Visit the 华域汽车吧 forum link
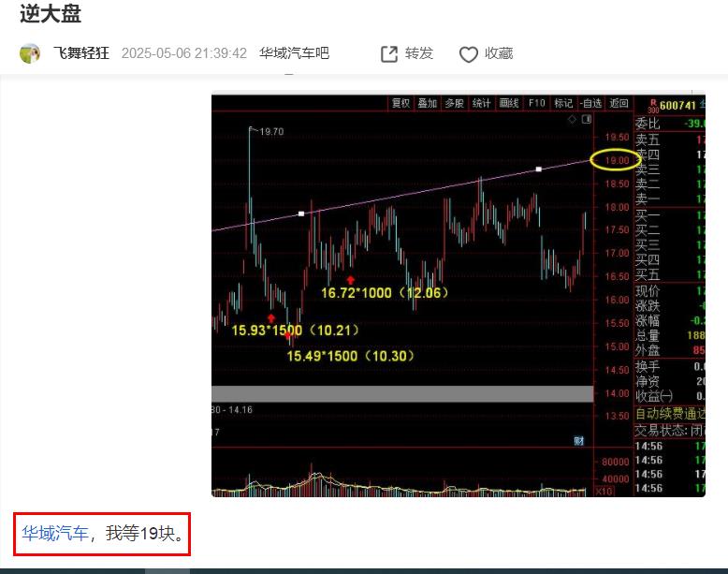This screenshot has width=728, height=574. click(295, 53)
